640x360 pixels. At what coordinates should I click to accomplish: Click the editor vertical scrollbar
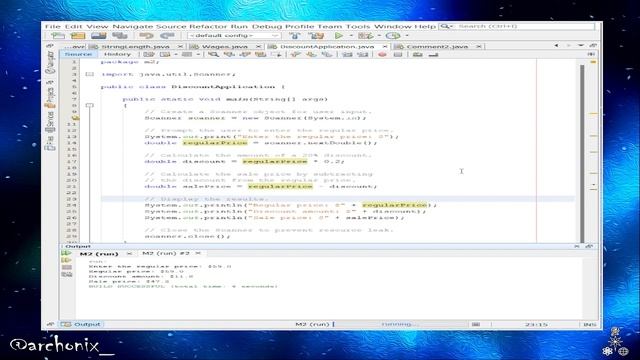tap(582, 153)
